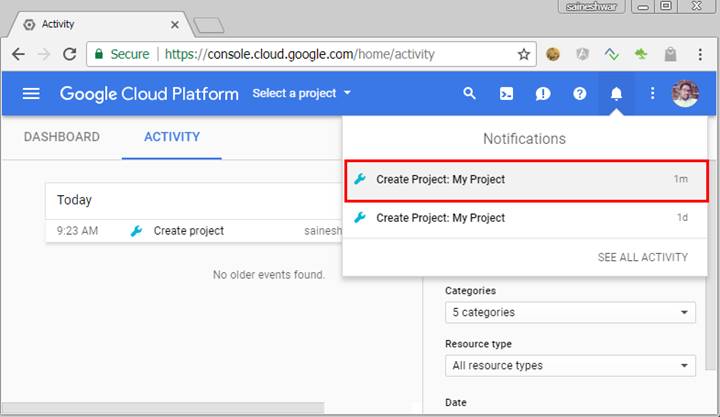Expand the Select a project dropdown
Screen dimensions: 720x417
point(302,94)
